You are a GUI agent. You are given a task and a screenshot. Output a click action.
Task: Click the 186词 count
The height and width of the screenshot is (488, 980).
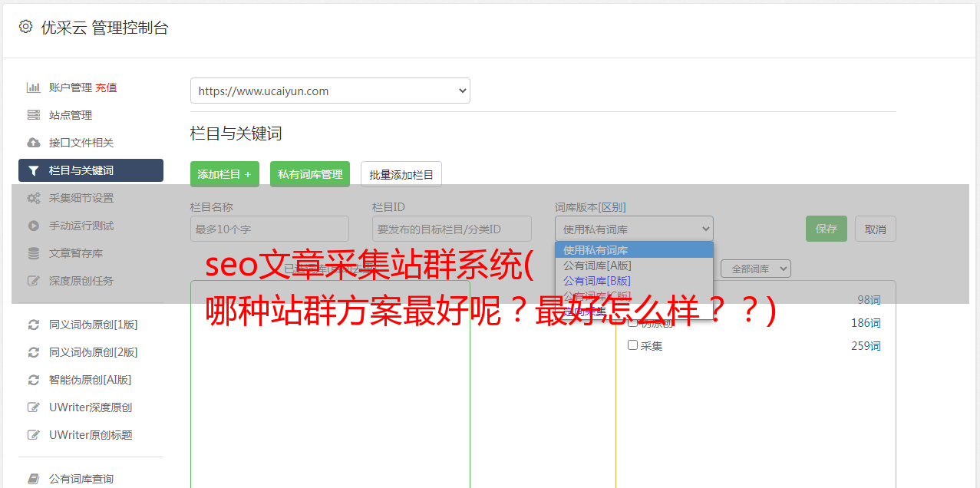click(866, 323)
